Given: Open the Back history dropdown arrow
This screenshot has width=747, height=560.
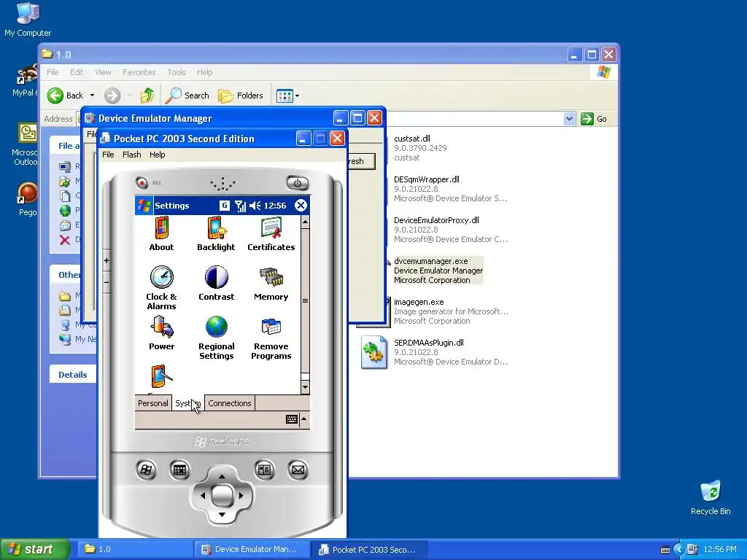Looking at the screenshot, I should pyautogui.click(x=92, y=96).
